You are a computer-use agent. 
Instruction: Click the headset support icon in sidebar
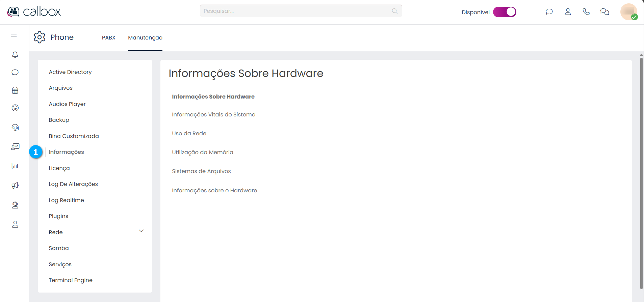pos(15,127)
